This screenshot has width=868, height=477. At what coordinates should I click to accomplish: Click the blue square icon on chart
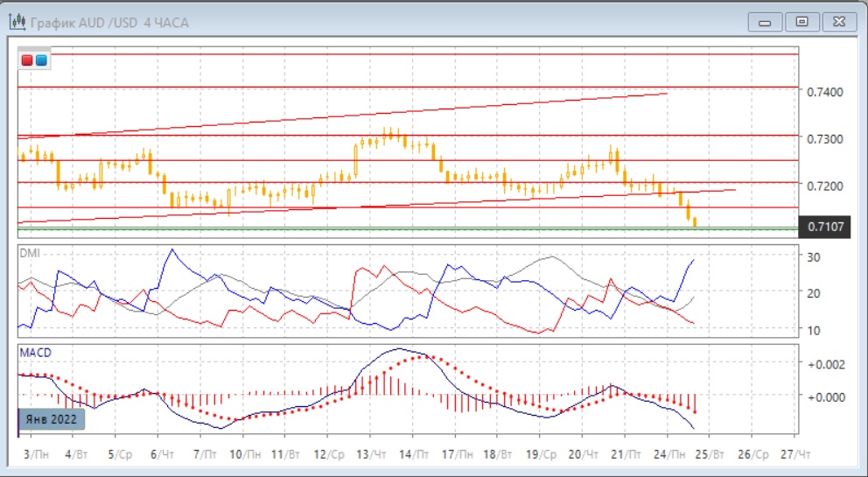point(41,60)
